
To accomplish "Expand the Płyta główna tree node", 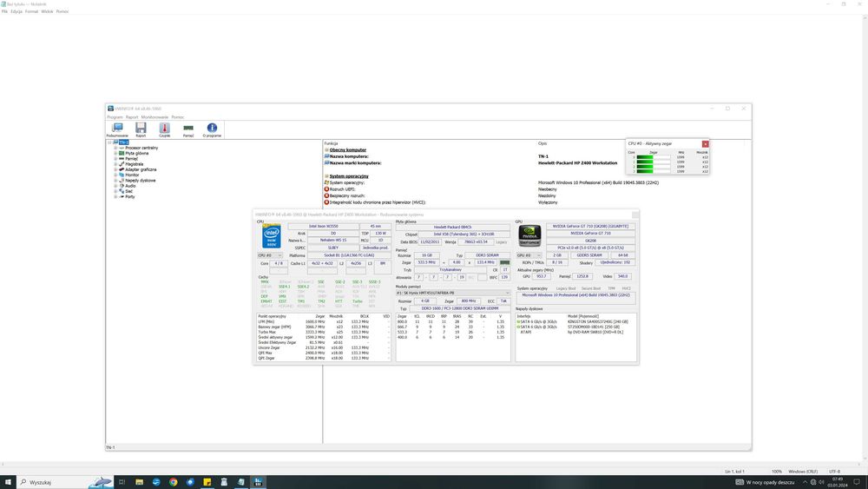I will (115, 154).
